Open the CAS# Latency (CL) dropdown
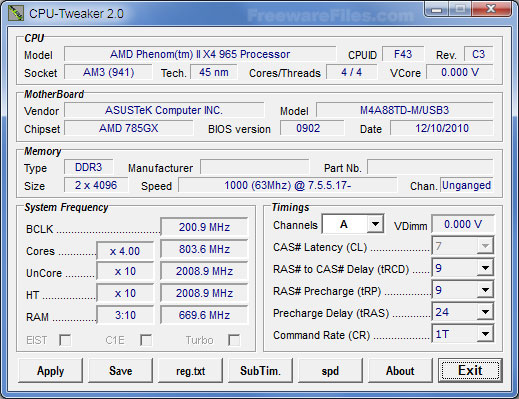This screenshot has width=519, height=399. point(463,246)
